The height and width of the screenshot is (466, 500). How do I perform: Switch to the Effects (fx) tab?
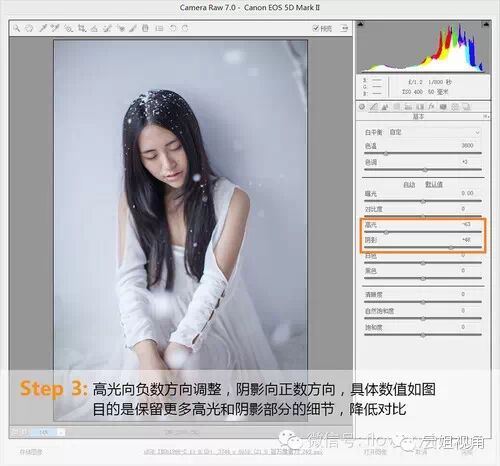coord(431,107)
